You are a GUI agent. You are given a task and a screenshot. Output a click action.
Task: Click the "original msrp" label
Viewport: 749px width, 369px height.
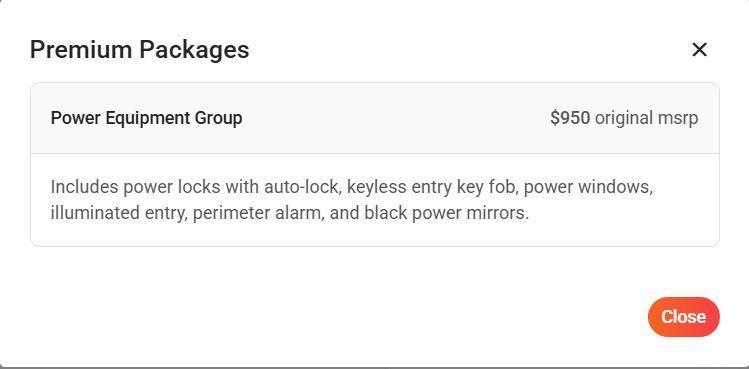(x=646, y=118)
